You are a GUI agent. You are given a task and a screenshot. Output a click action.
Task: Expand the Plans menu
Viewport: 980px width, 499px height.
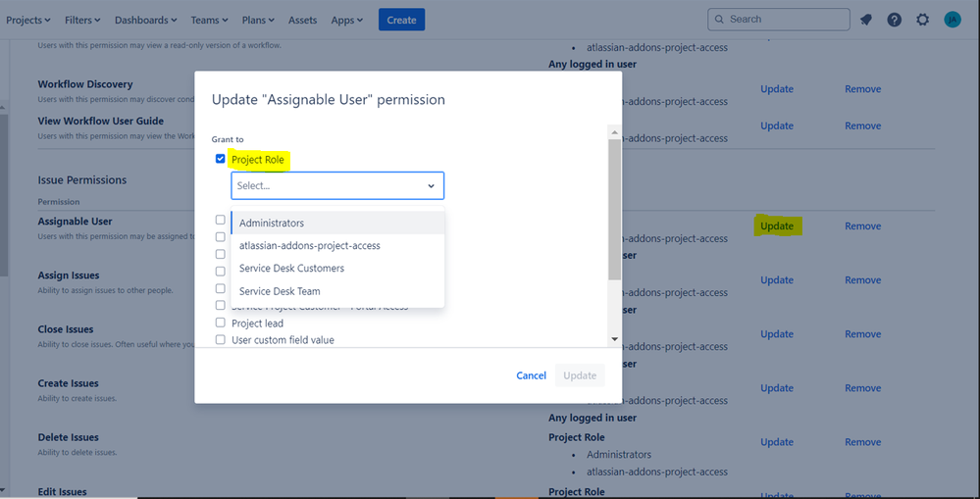(x=258, y=20)
